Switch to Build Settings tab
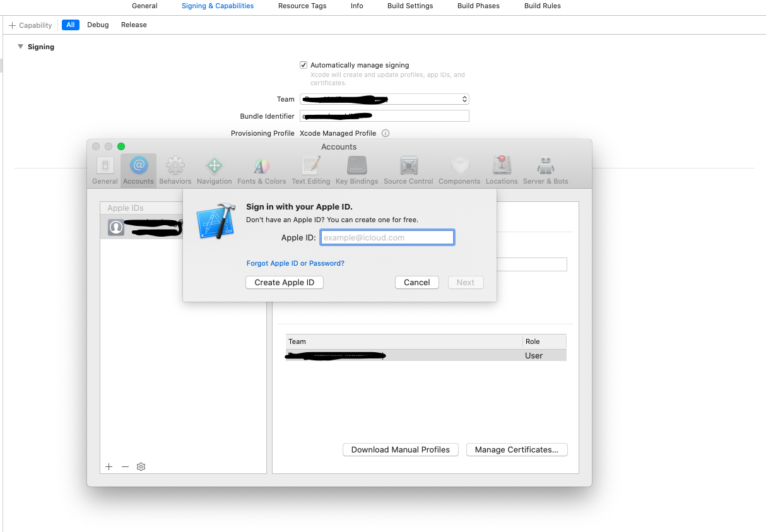This screenshot has height=532, width=766. click(x=410, y=6)
